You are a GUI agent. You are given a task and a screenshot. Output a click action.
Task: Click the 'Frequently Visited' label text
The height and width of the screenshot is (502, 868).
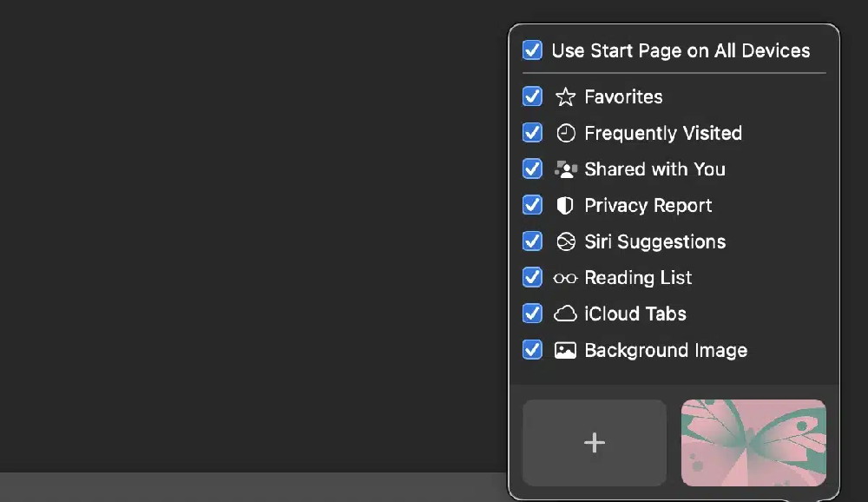click(x=663, y=133)
